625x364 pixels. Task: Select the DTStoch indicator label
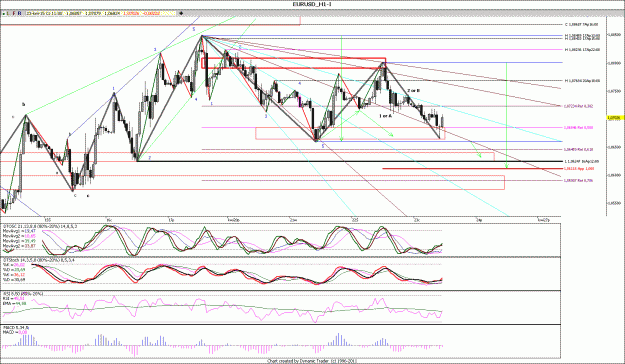(x=38, y=260)
